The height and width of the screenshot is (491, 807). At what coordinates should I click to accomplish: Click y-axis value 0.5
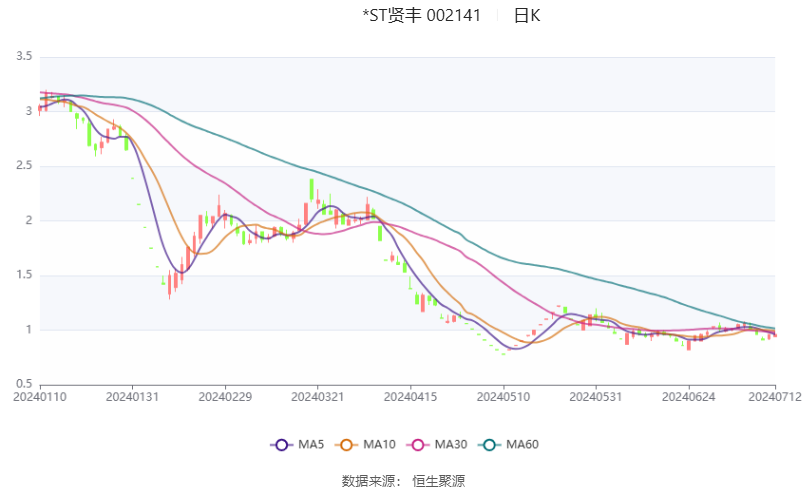[x=24, y=384]
